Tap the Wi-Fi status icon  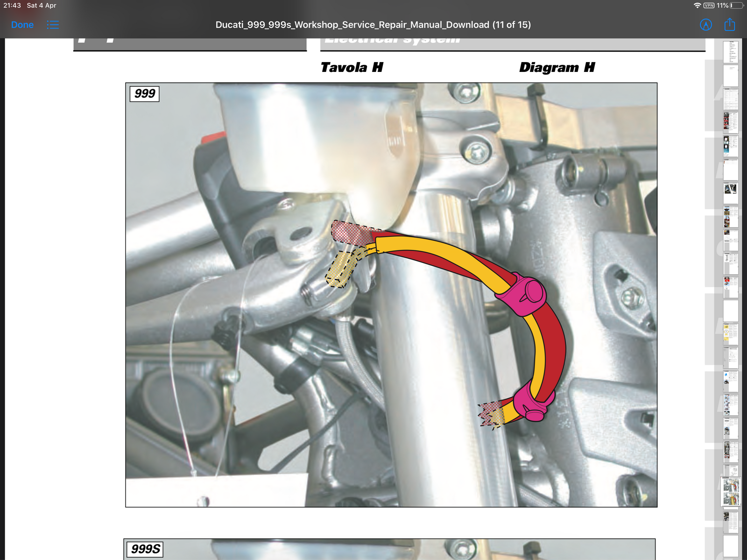pyautogui.click(x=697, y=6)
